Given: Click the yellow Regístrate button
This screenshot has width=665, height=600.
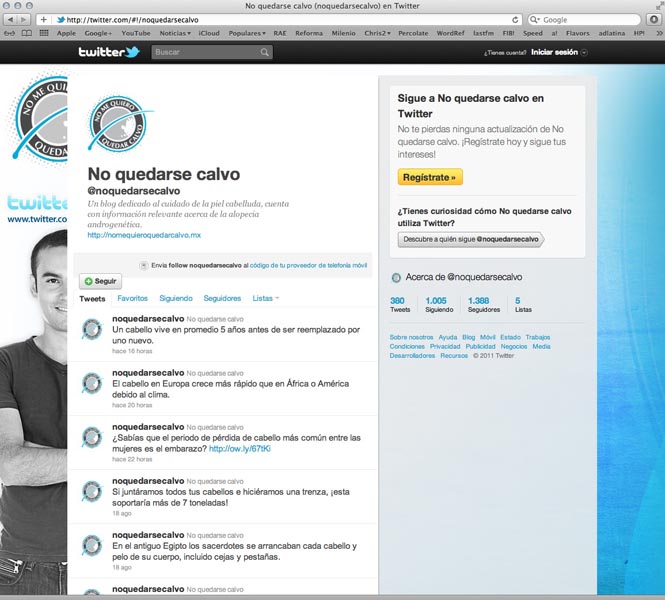Looking at the screenshot, I should click(x=430, y=177).
